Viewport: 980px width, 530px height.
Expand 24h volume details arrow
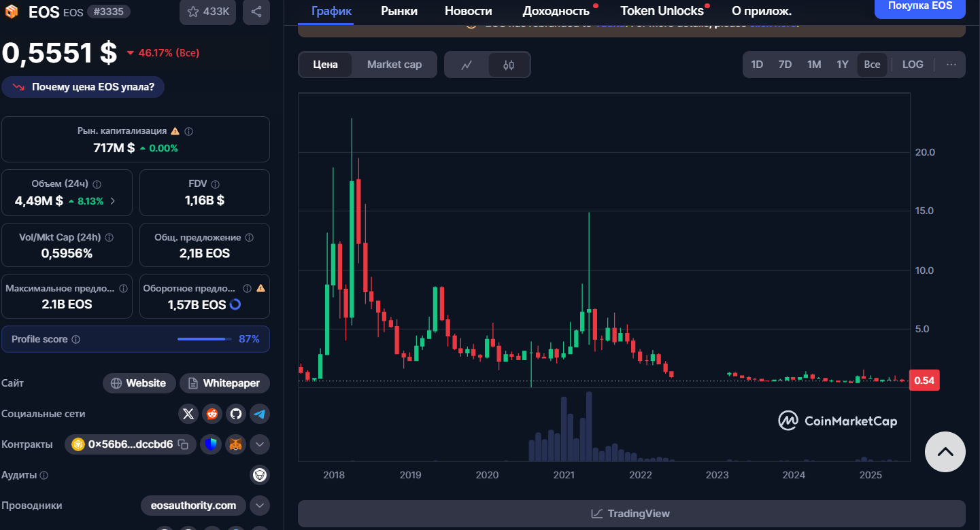tap(113, 201)
